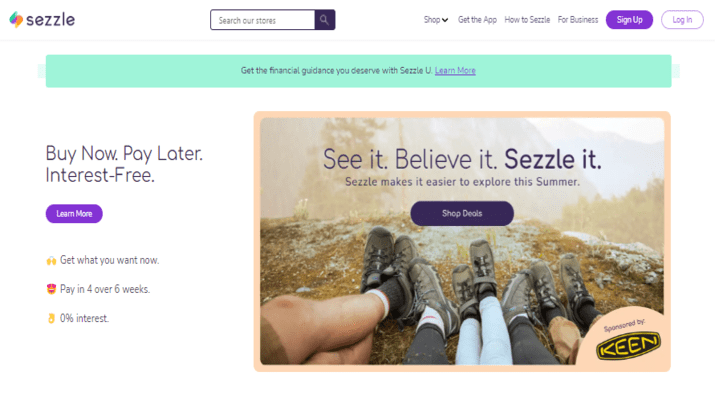Image resolution: width=715 pixels, height=420 pixels.
Task: Go to How to Sezzle
Action: [x=527, y=20]
